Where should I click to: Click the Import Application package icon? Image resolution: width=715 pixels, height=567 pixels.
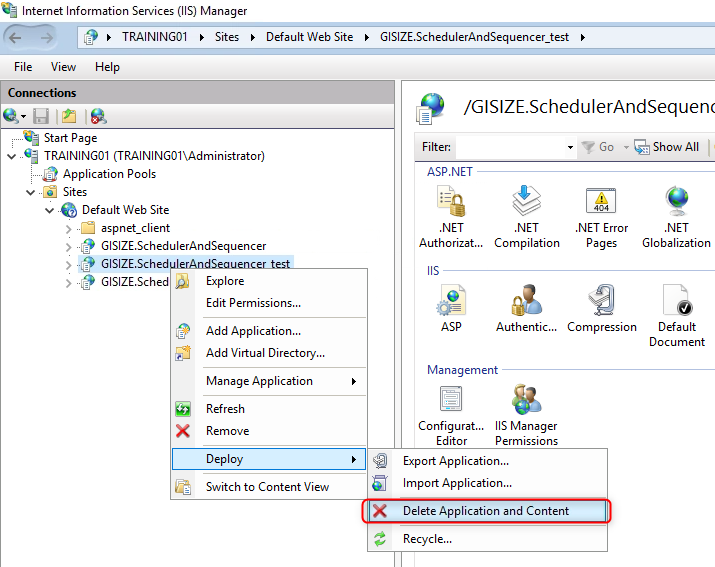pos(380,483)
